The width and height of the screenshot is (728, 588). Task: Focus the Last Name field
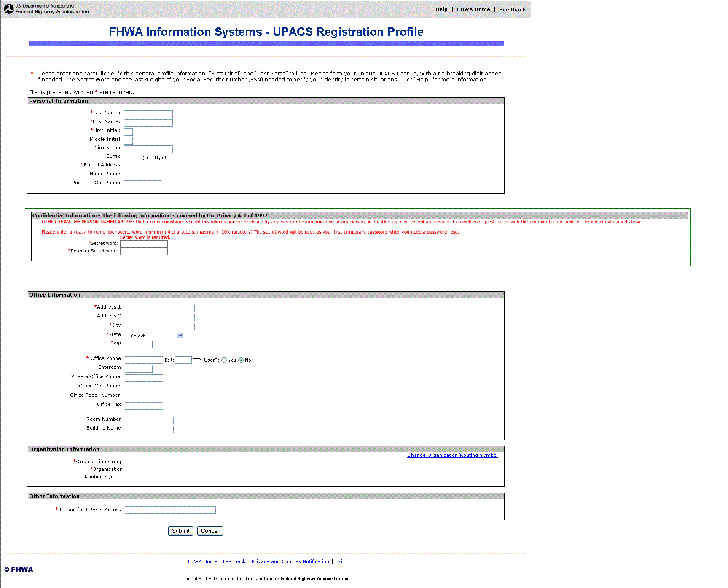pyautogui.click(x=148, y=114)
